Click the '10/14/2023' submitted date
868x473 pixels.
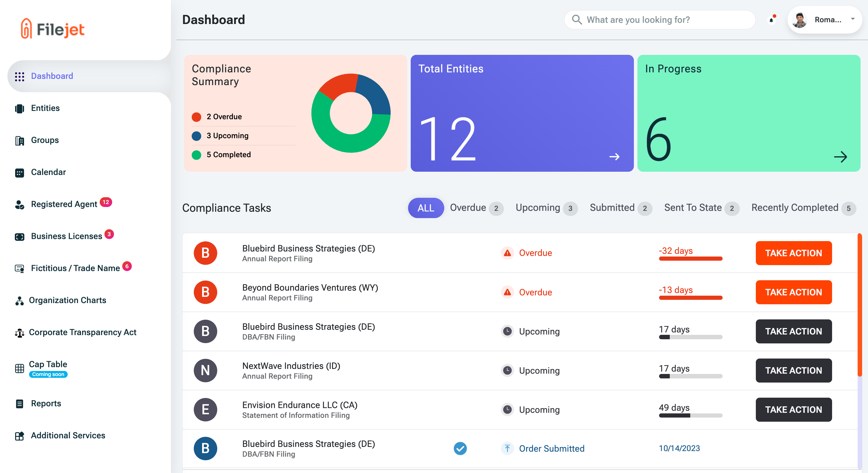679,448
